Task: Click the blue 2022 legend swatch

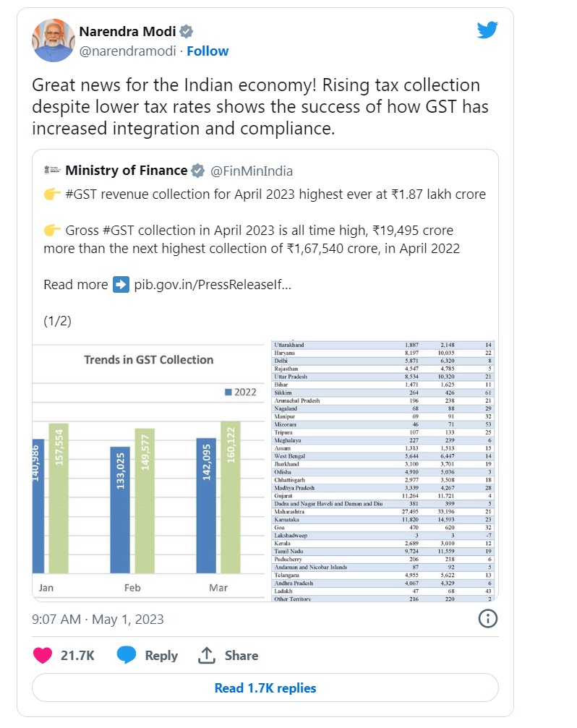Action: (x=228, y=392)
